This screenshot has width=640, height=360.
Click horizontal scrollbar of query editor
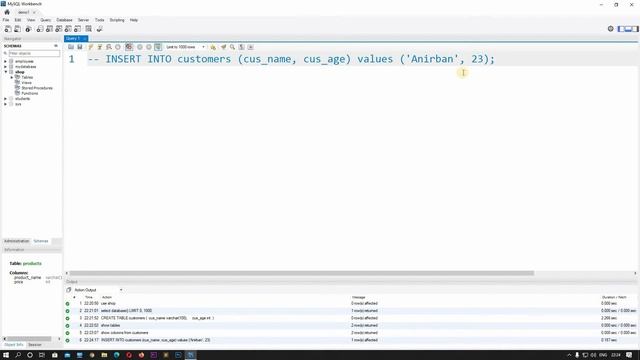tap(302, 273)
